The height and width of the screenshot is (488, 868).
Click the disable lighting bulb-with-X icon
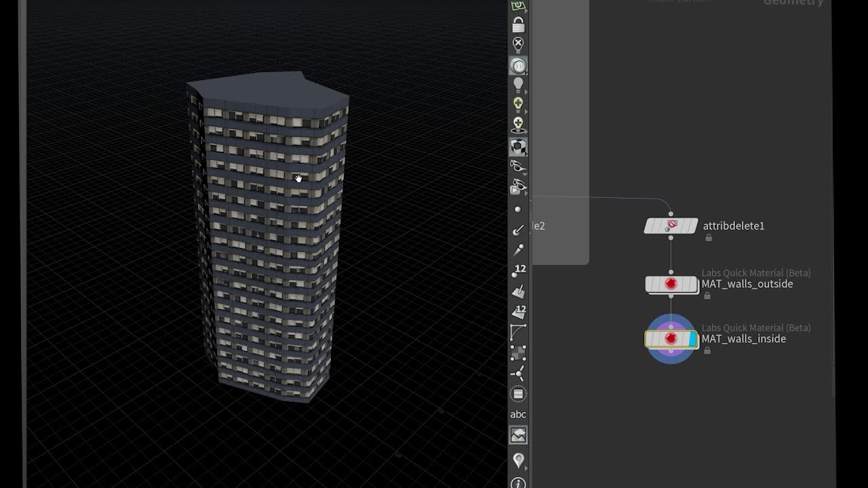click(x=518, y=45)
